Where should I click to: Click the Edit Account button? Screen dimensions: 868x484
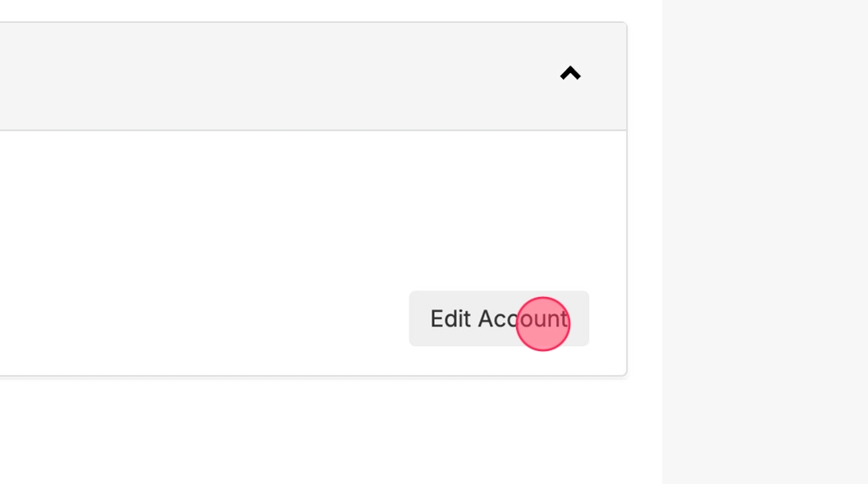(499, 318)
